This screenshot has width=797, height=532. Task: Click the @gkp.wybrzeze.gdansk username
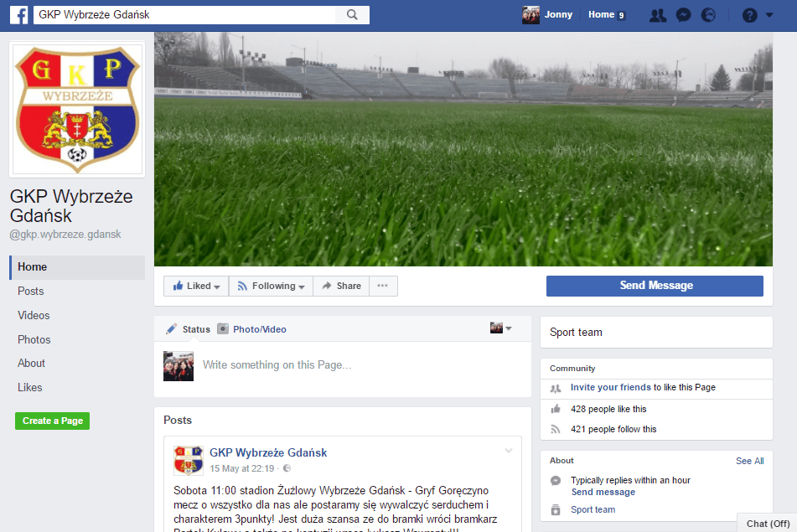(x=65, y=235)
